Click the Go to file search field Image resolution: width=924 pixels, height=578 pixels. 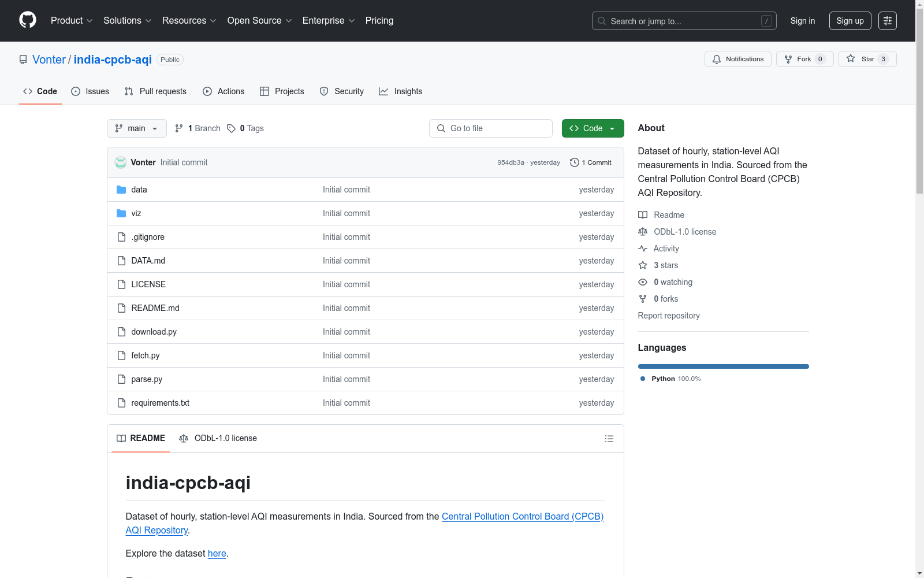coord(491,128)
